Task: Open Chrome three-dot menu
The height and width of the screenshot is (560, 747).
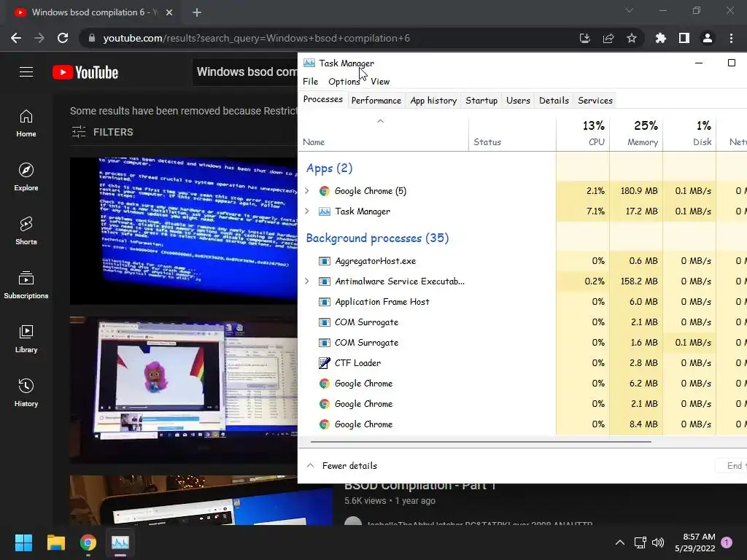Action: [x=731, y=38]
